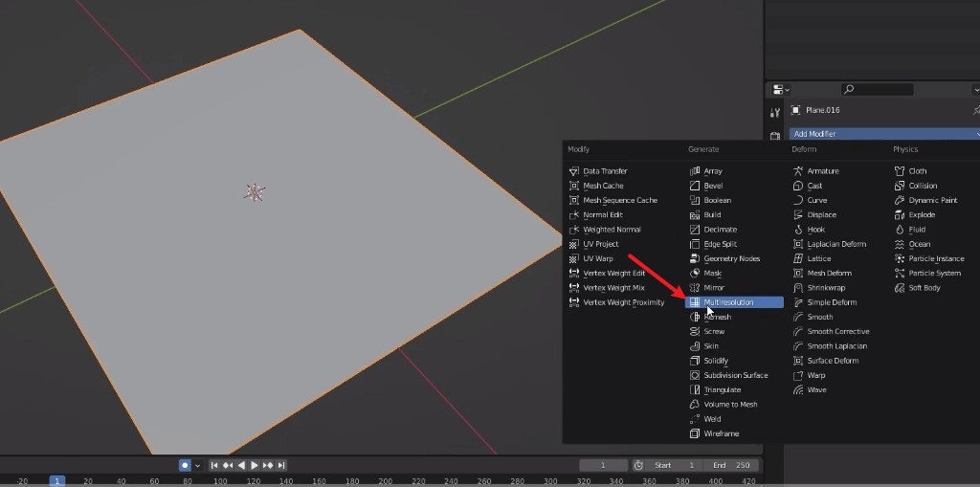Screen dimensions: 980x487
Task: Pick the Displace modifier
Action: [x=814, y=215]
